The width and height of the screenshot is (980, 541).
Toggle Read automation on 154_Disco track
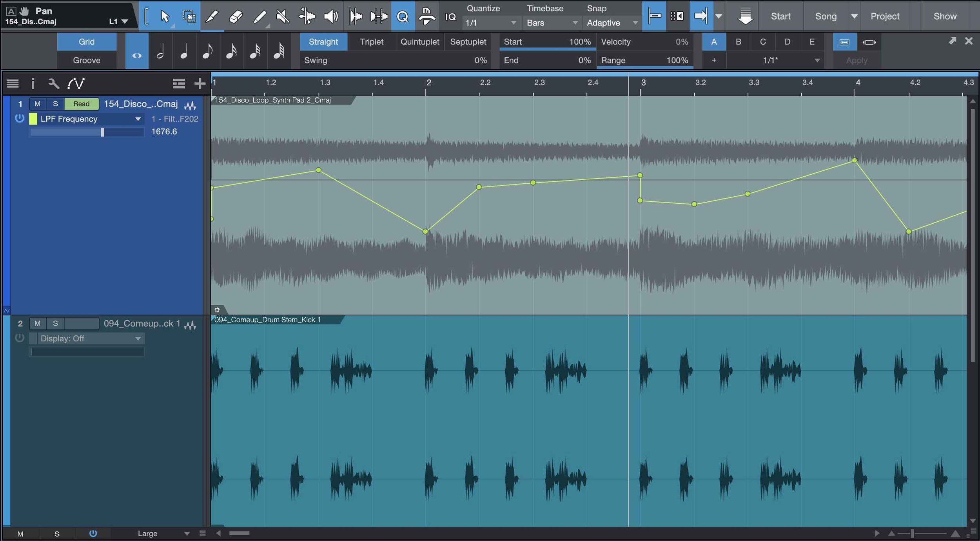coord(81,103)
